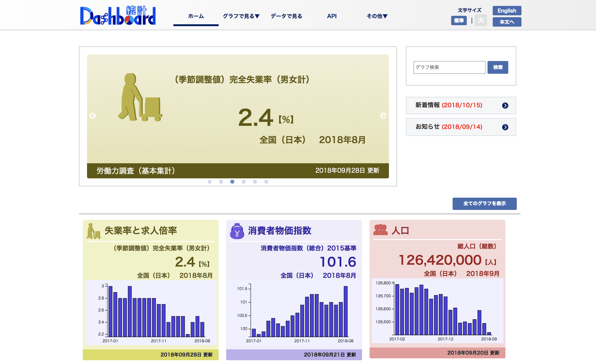Select carousel slide dot indicator one
The height and width of the screenshot is (364, 596).
coord(208,182)
